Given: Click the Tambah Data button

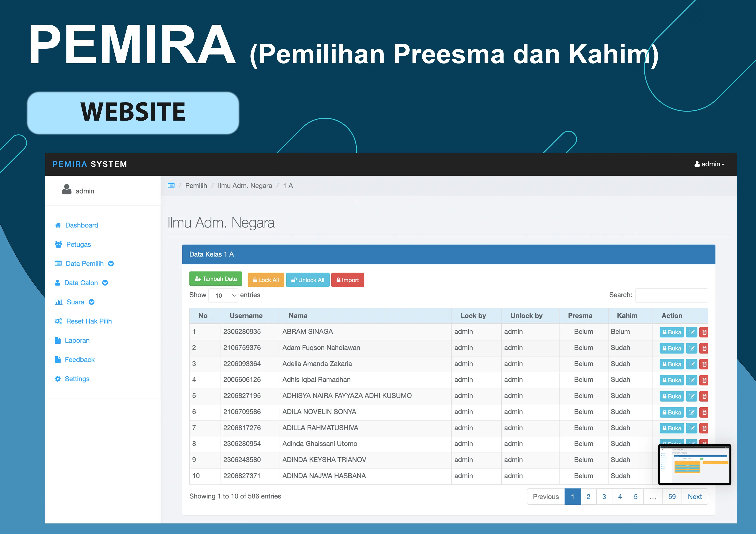Looking at the screenshot, I should [x=216, y=279].
